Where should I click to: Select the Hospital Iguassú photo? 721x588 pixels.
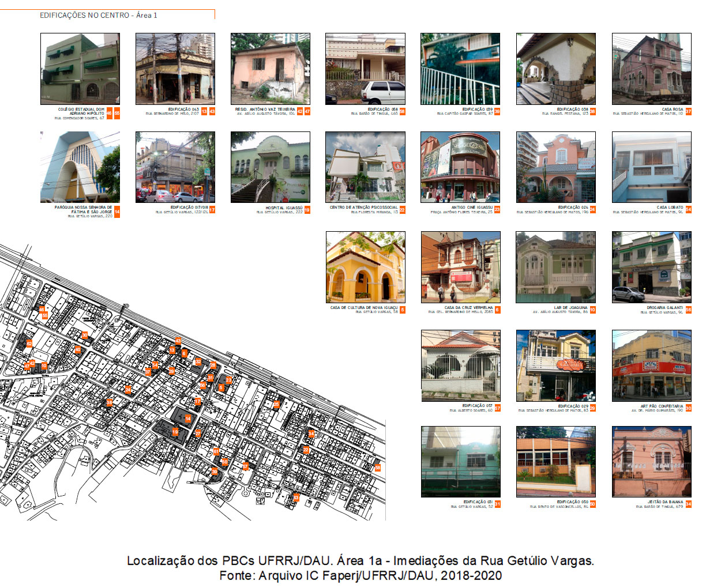click(270, 167)
